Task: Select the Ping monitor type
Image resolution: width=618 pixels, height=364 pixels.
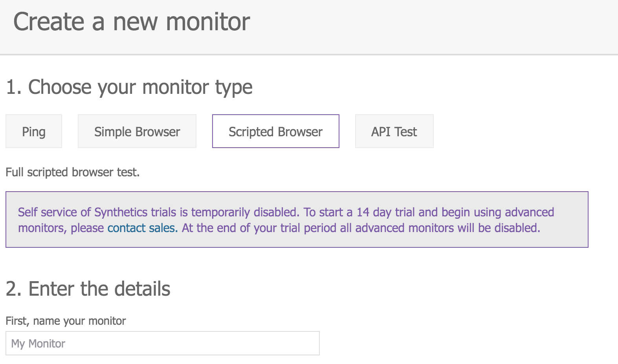Action: pos(34,131)
